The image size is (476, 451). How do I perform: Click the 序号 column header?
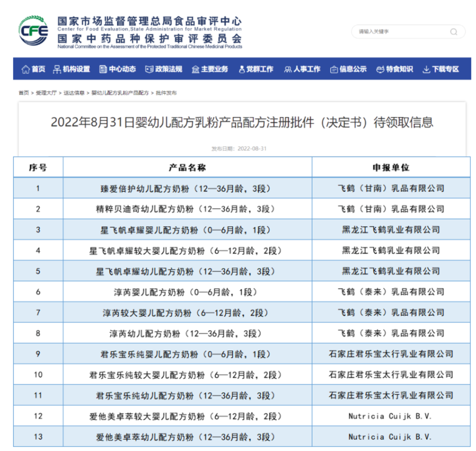38,168
